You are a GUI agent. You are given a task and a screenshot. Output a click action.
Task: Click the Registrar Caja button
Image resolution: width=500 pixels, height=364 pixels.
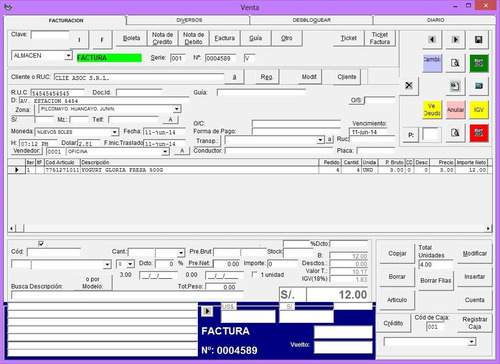coord(474,323)
